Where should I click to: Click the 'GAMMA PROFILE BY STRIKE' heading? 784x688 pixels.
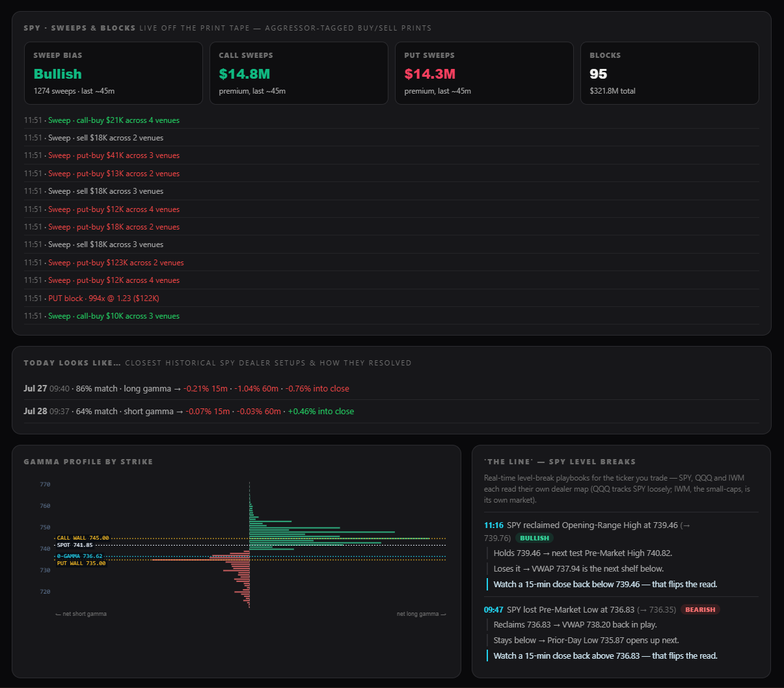coord(88,462)
